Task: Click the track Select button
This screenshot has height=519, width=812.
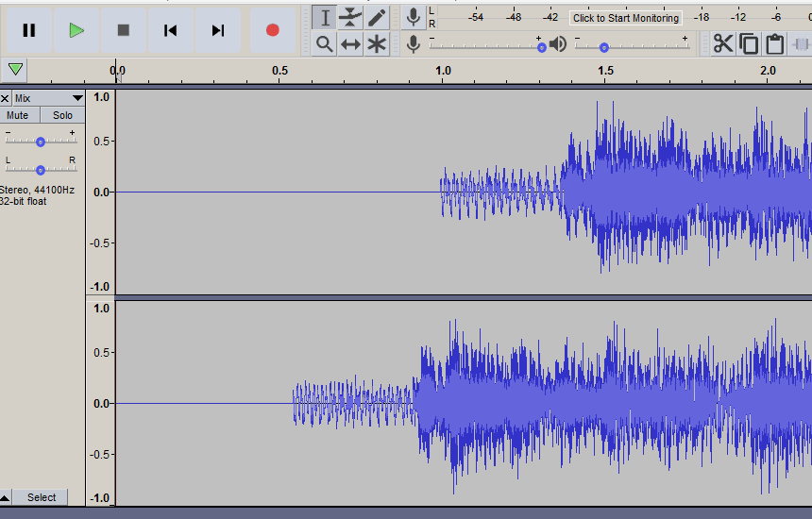Action: [41, 497]
